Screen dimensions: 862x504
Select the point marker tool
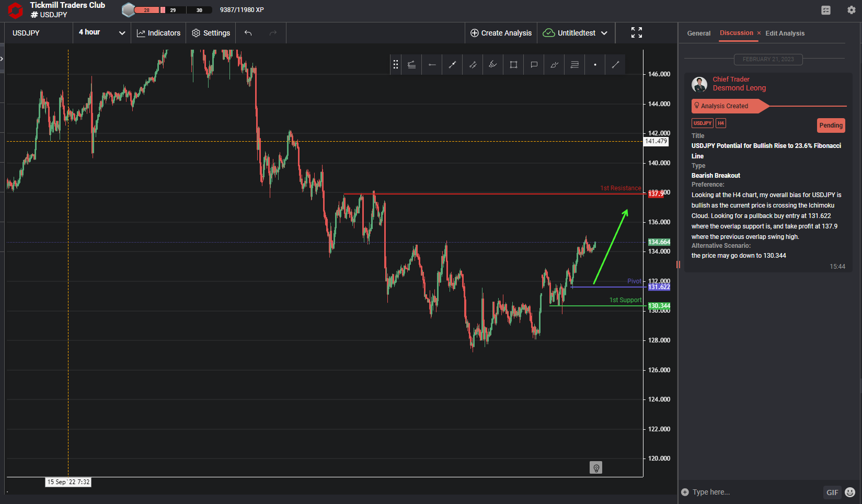click(595, 64)
